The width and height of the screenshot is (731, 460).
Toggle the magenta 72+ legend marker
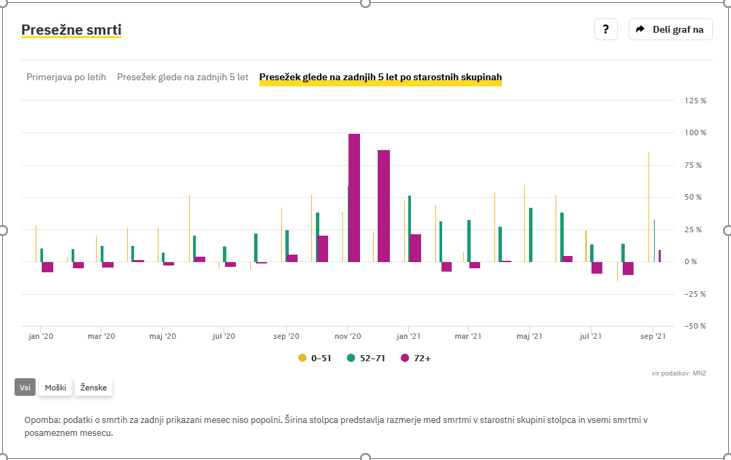coord(405,357)
